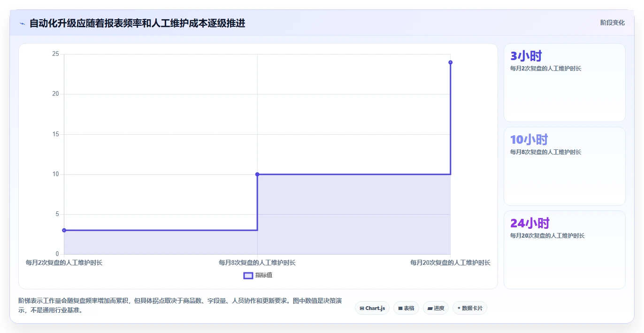The width and height of the screenshot is (644, 333).
Task: Select the 进度 tag pill
Action: point(436,308)
